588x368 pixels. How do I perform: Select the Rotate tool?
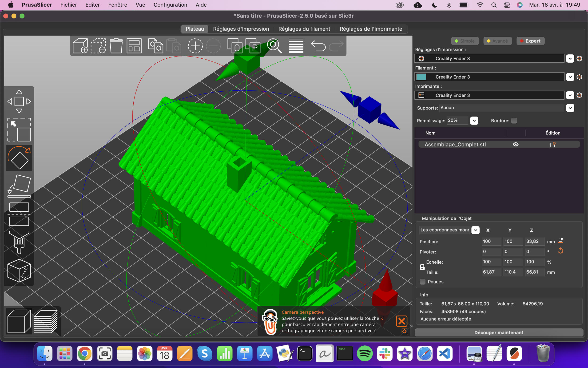click(x=19, y=158)
